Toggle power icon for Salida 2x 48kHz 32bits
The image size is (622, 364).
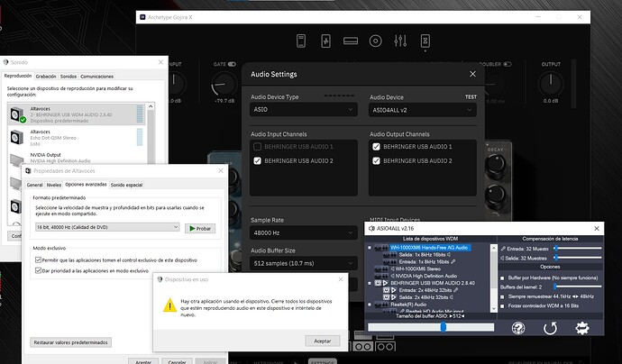(386, 297)
